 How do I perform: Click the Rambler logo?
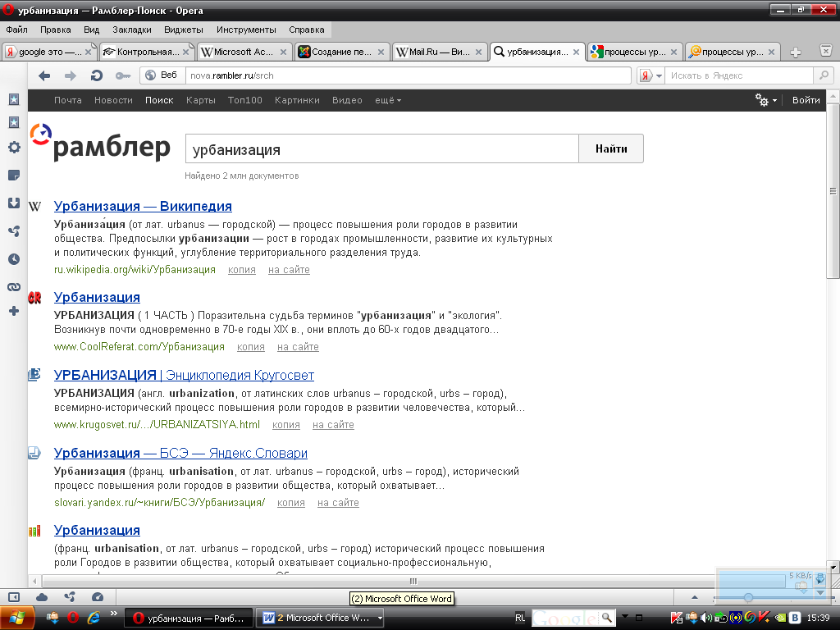100,143
